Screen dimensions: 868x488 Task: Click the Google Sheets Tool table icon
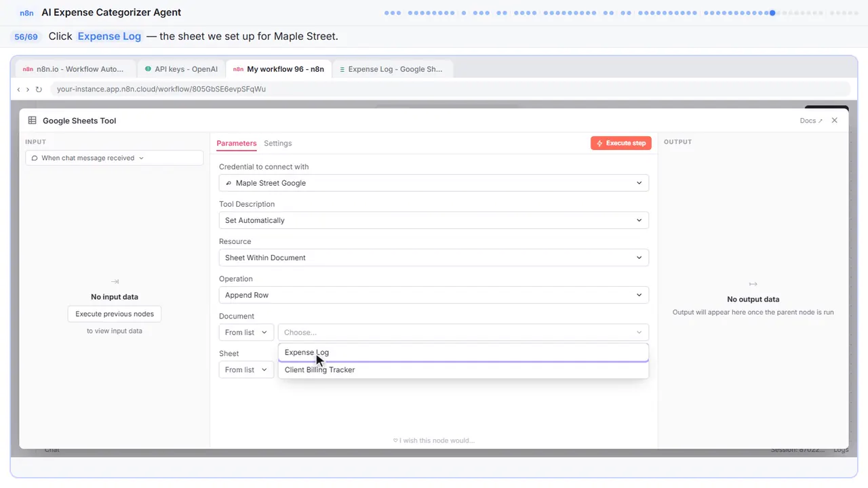[x=32, y=121]
